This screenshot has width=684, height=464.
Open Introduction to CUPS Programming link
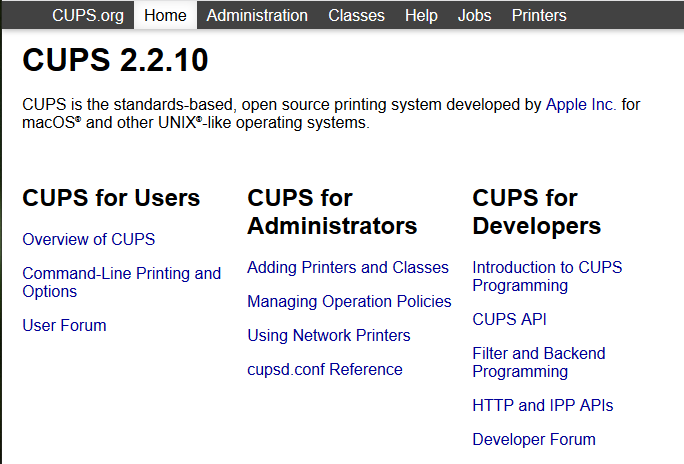coord(547,276)
